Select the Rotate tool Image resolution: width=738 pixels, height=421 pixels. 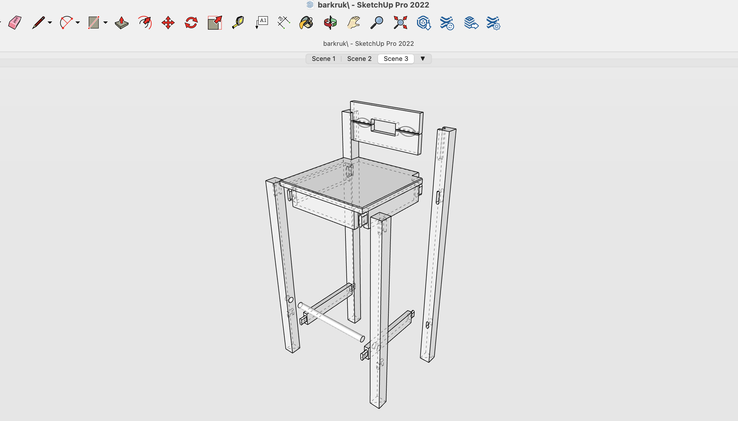tap(191, 22)
